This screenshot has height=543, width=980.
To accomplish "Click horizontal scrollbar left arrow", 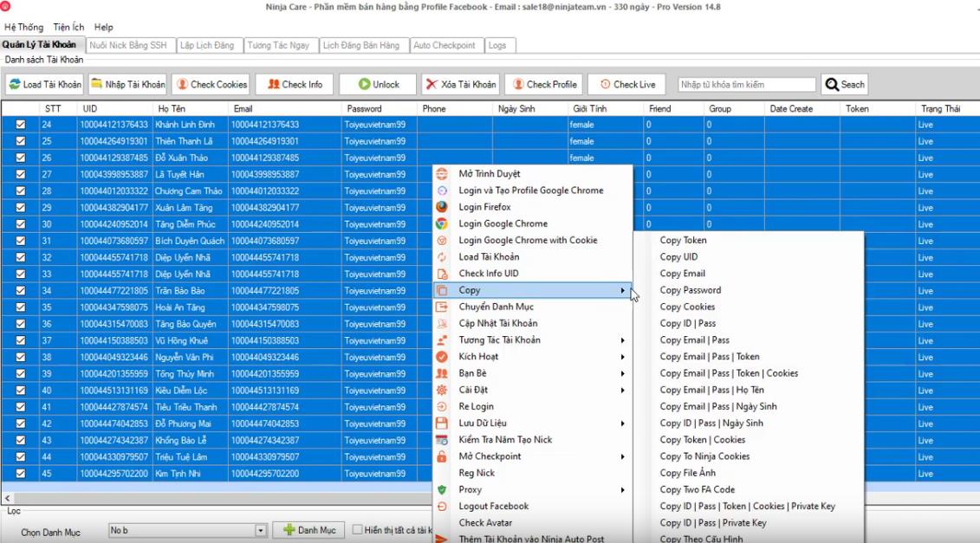I will pos(8,499).
